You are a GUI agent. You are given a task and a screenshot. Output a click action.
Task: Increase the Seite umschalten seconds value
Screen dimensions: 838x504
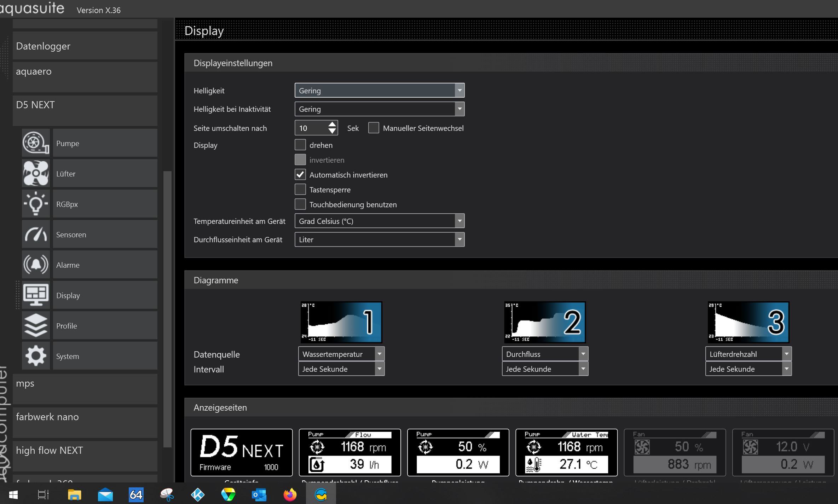coord(332,124)
